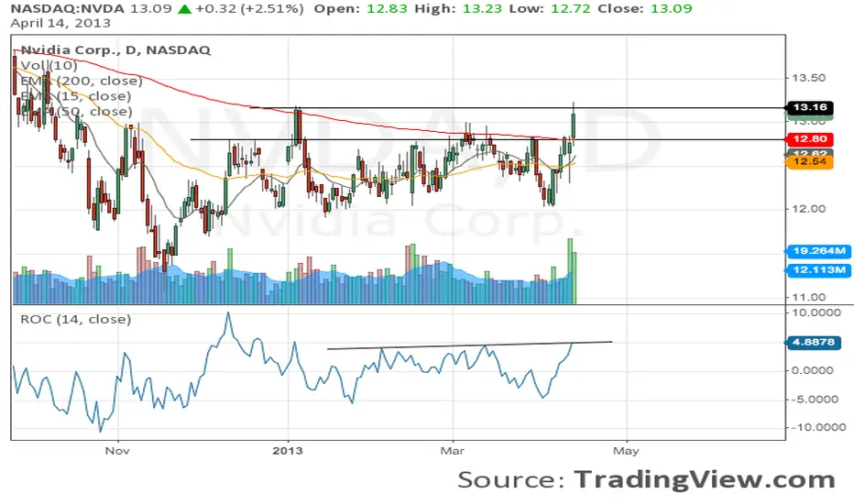The image size is (854, 504).
Task: Click the 12.113M volume average label
Action: click(818, 270)
